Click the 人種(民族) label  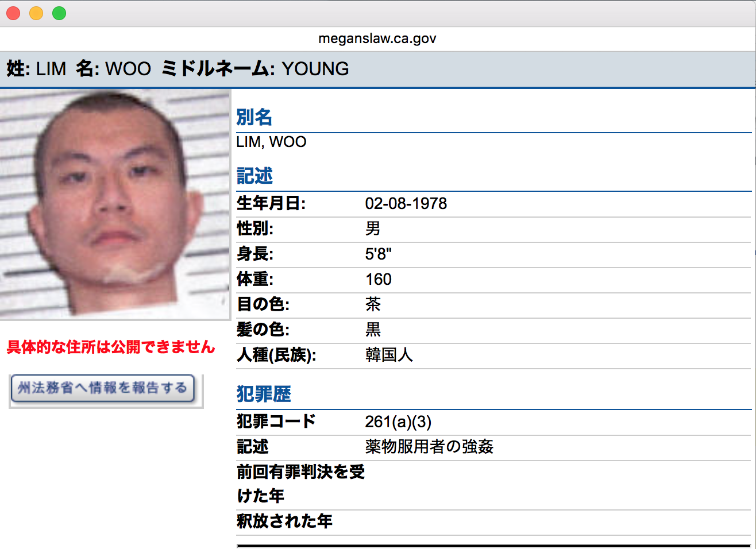[x=276, y=355]
